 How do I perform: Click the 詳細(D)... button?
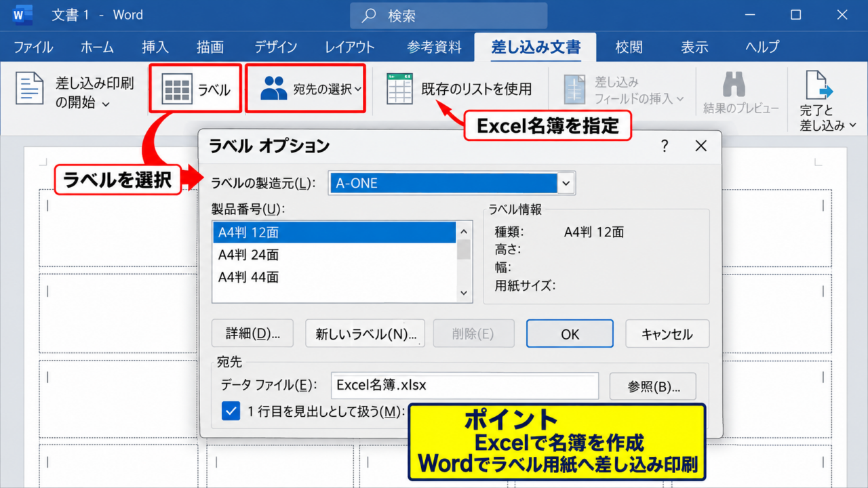tap(252, 333)
